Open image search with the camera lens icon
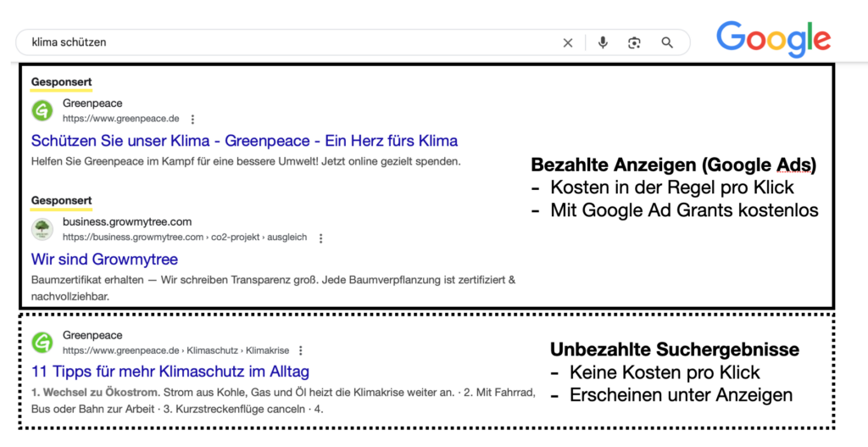Viewport: 868px width, 447px height. pyautogui.click(x=634, y=42)
